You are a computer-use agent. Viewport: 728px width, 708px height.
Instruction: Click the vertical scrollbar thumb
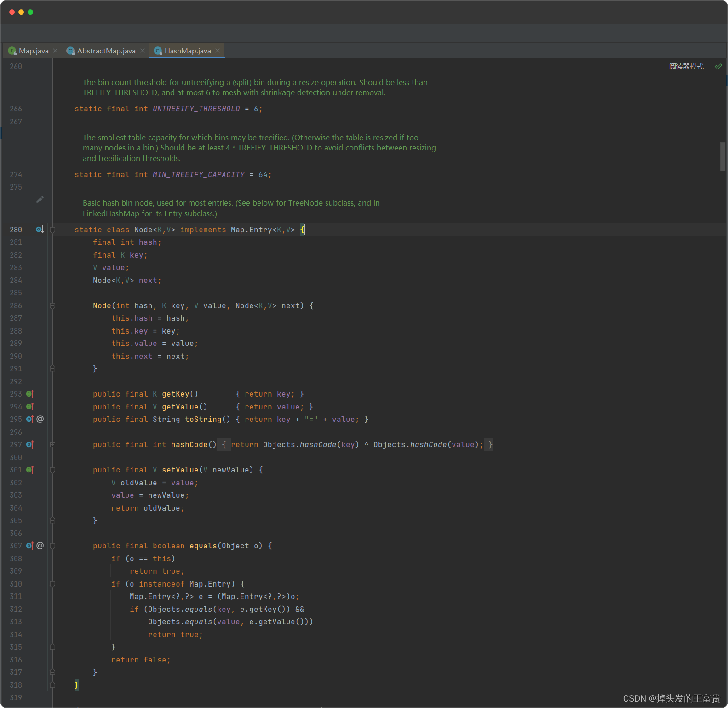pos(722,156)
